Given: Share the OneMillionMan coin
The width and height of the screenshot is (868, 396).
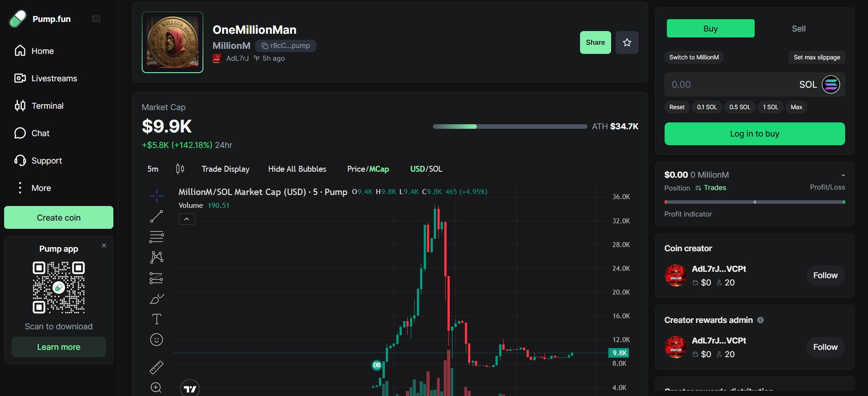Looking at the screenshot, I should point(595,42).
